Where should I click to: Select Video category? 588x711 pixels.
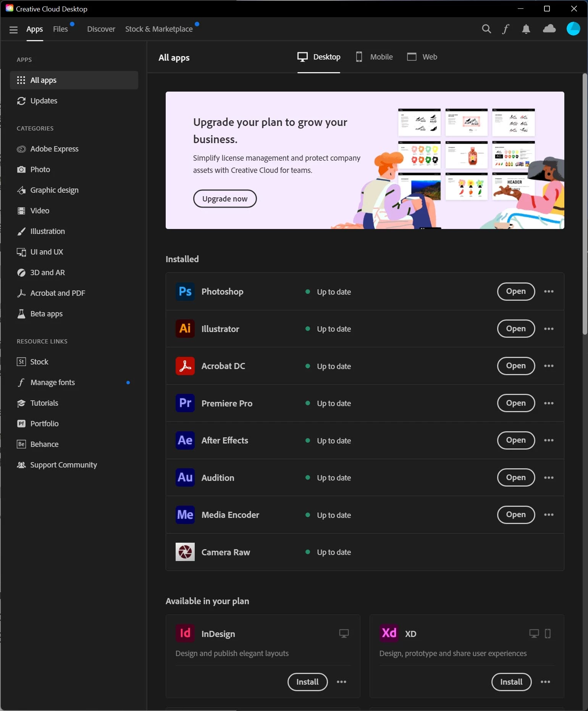coord(74,211)
